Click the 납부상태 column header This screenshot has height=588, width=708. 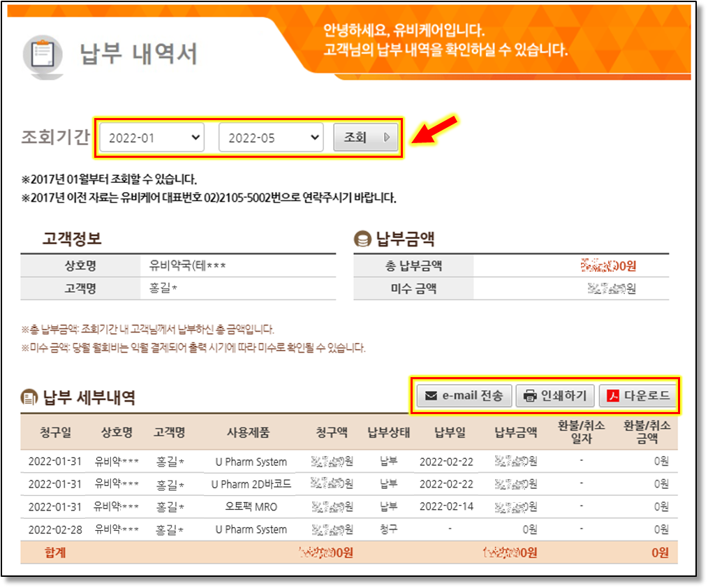(388, 432)
